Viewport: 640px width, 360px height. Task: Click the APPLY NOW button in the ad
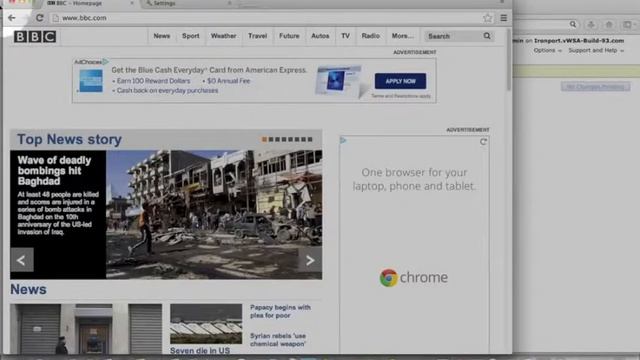400,81
